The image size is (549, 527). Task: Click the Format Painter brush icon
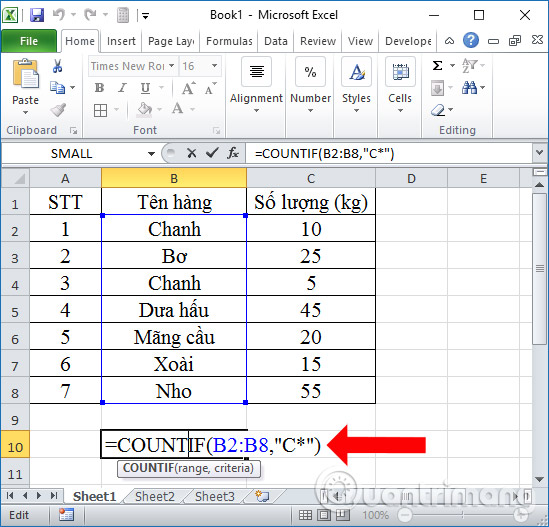click(58, 110)
